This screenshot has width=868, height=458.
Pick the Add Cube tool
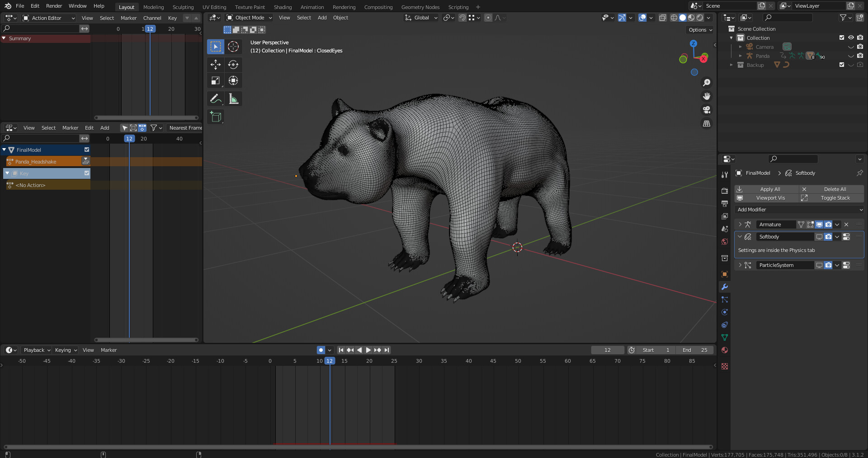tap(216, 117)
